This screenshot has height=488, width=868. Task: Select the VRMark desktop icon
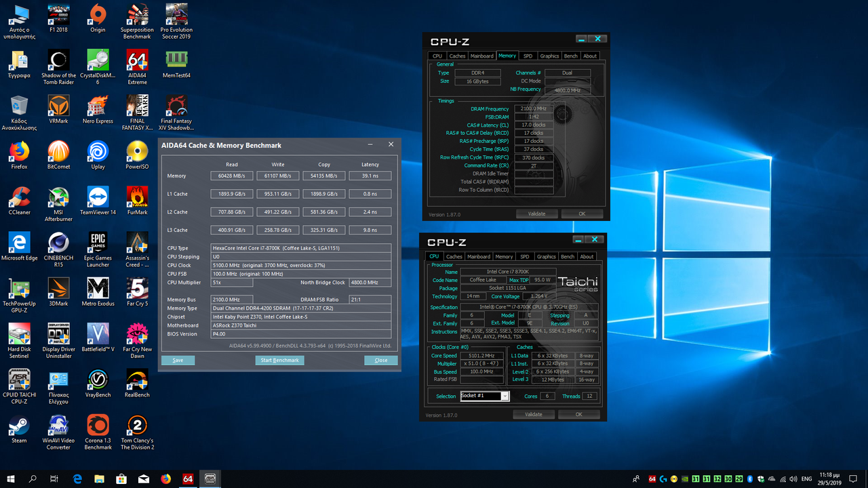click(x=58, y=109)
